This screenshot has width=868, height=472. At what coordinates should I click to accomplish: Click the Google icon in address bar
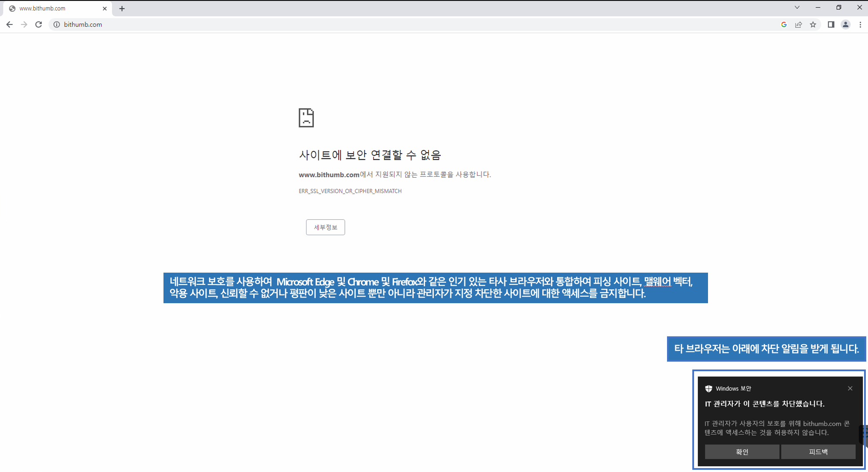click(x=784, y=24)
